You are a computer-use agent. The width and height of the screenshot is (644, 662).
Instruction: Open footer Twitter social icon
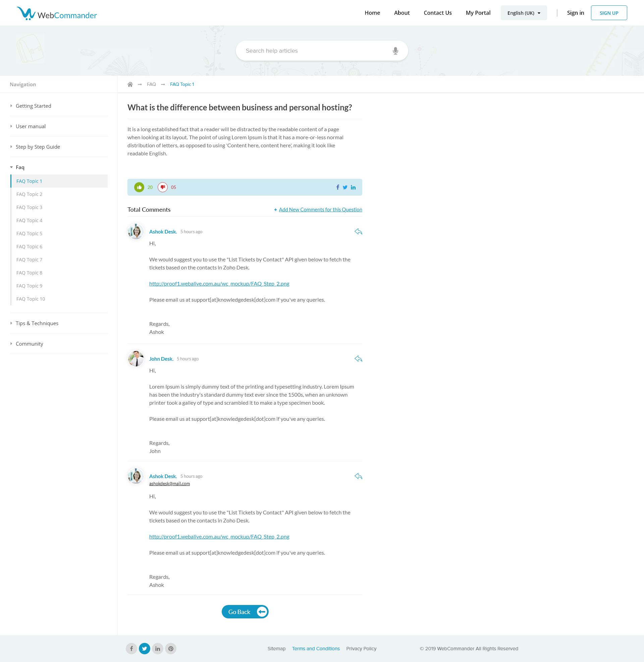tap(145, 649)
